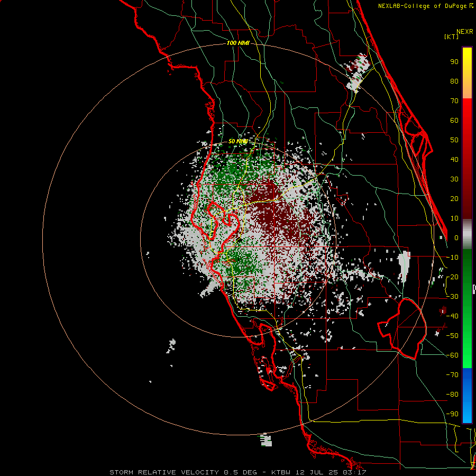Click the -10 knot scale label

pyautogui.click(x=452, y=258)
